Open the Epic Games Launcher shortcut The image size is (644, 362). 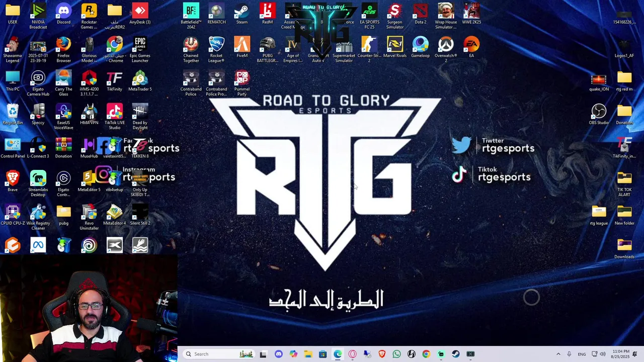140,49
